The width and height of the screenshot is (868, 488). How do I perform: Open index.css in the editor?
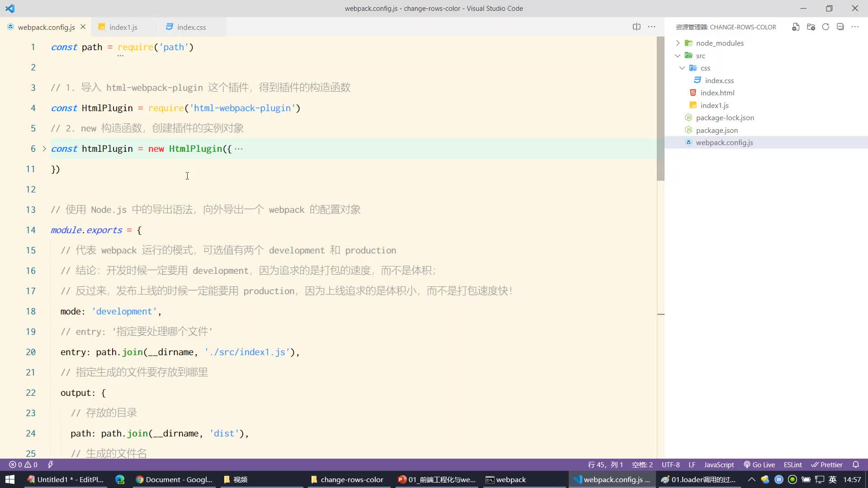pyautogui.click(x=191, y=27)
